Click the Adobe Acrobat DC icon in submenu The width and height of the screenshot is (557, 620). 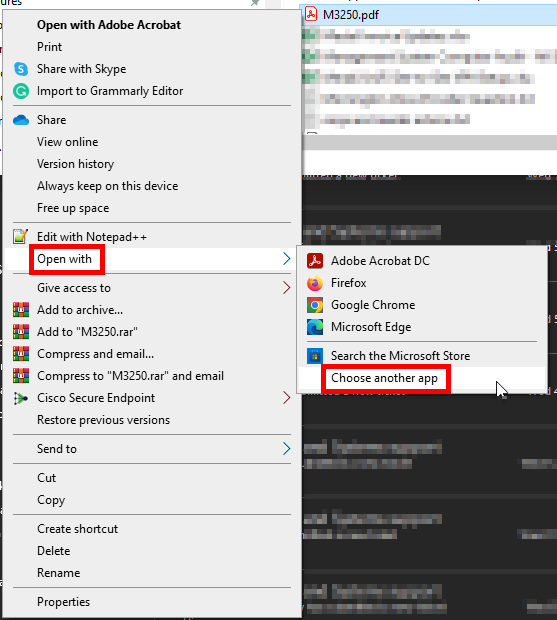315,261
